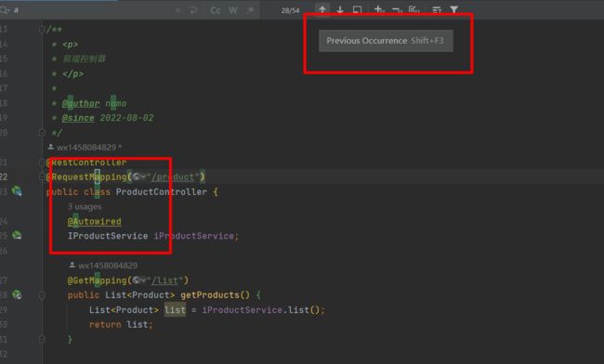Click the return statement keyword

pyautogui.click(x=105, y=325)
